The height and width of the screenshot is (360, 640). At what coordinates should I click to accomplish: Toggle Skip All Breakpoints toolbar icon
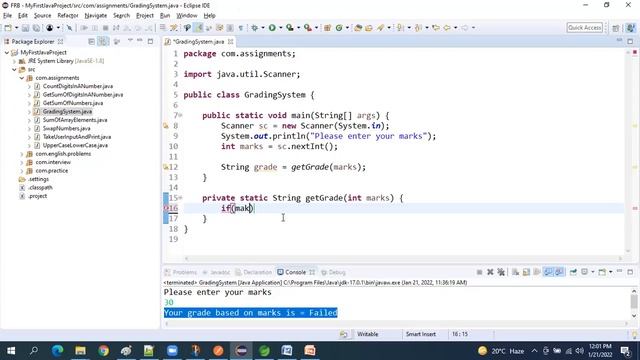click(x=69, y=28)
